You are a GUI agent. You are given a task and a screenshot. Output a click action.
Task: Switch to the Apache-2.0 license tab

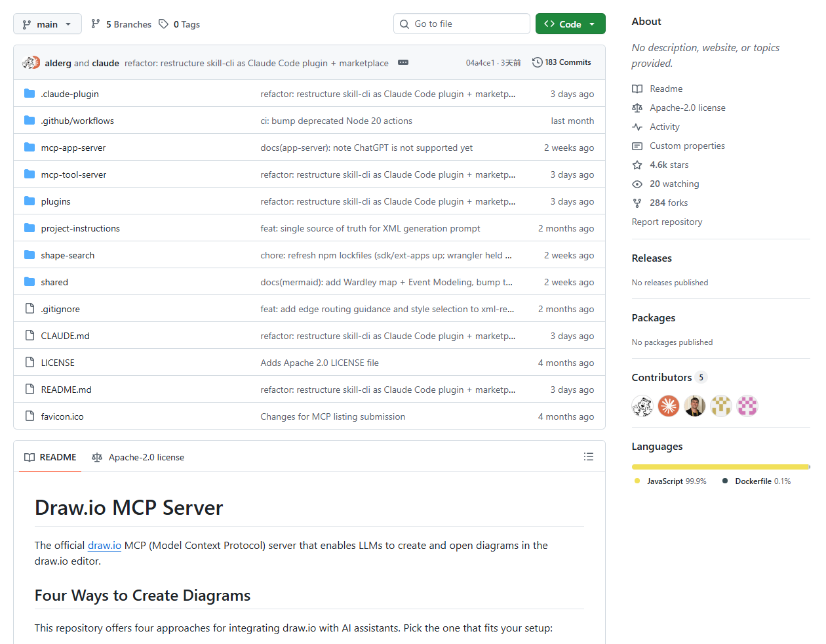(x=138, y=457)
